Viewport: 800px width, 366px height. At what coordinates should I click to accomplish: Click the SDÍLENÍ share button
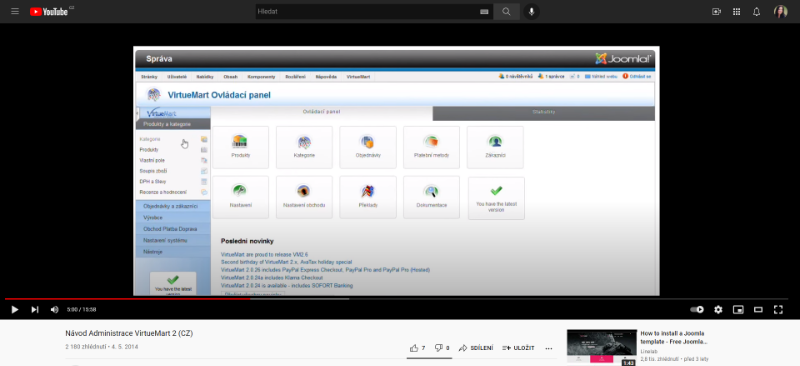click(476, 348)
